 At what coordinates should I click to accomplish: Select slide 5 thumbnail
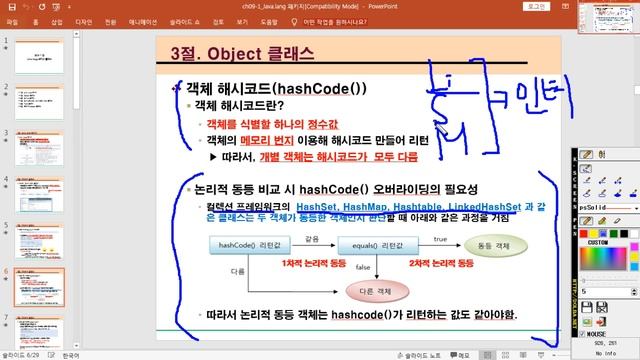(x=39, y=241)
